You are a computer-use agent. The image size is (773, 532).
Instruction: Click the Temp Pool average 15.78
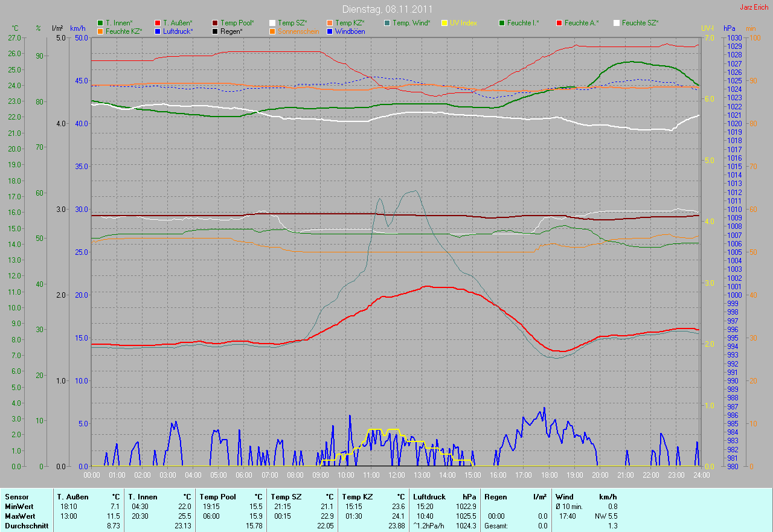[x=254, y=526]
